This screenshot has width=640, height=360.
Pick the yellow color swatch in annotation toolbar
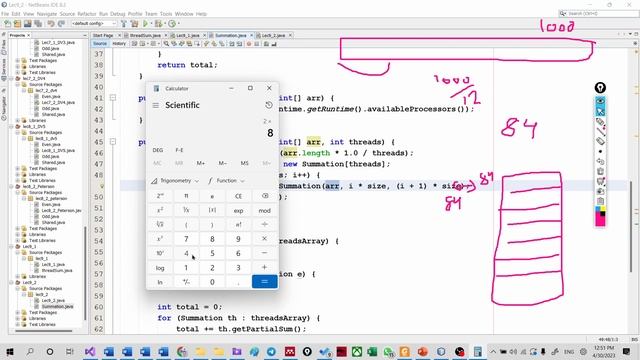[x=603, y=209]
